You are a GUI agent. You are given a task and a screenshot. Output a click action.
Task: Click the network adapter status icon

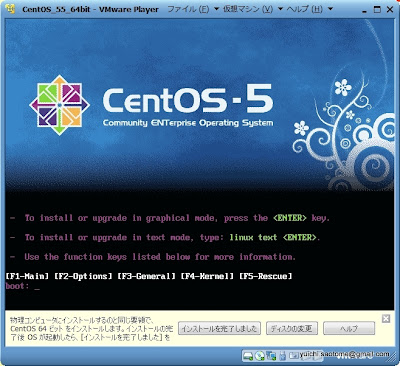pyautogui.click(x=271, y=356)
